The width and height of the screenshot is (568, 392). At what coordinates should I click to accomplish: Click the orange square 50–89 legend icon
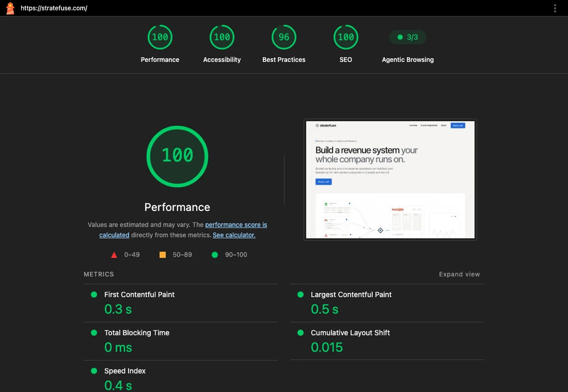[163, 255]
